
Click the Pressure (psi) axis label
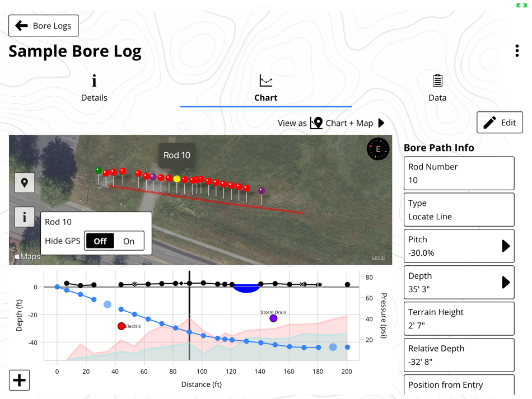click(384, 316)
